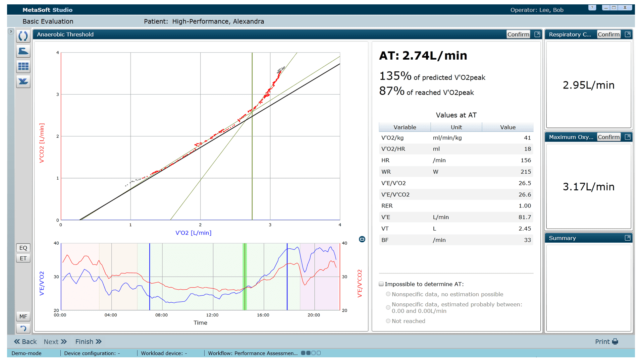Check the Impossible to determine AT checkbox
This screenshot has width=644, height=362.
381,284
